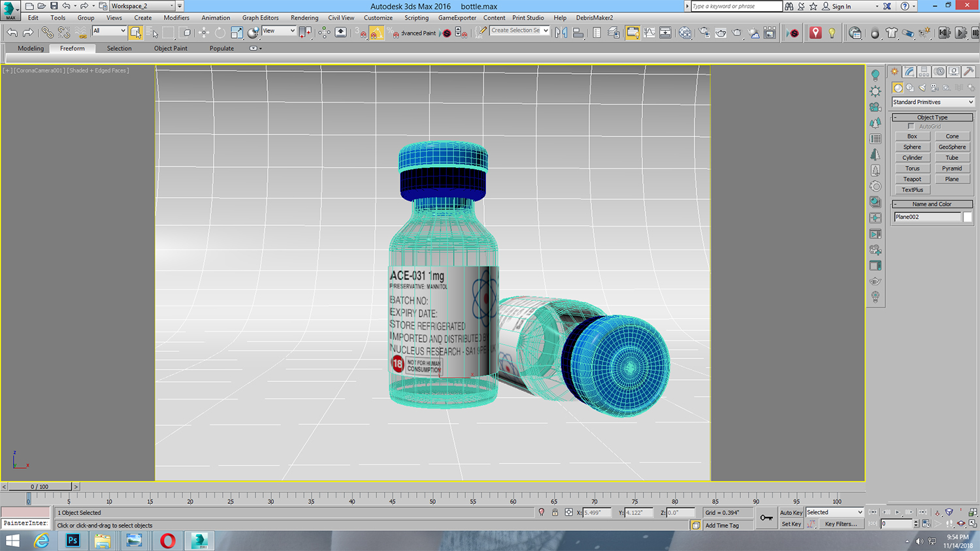Click the keyword search field
Screen dimensions: 980x551
point(736,6)
